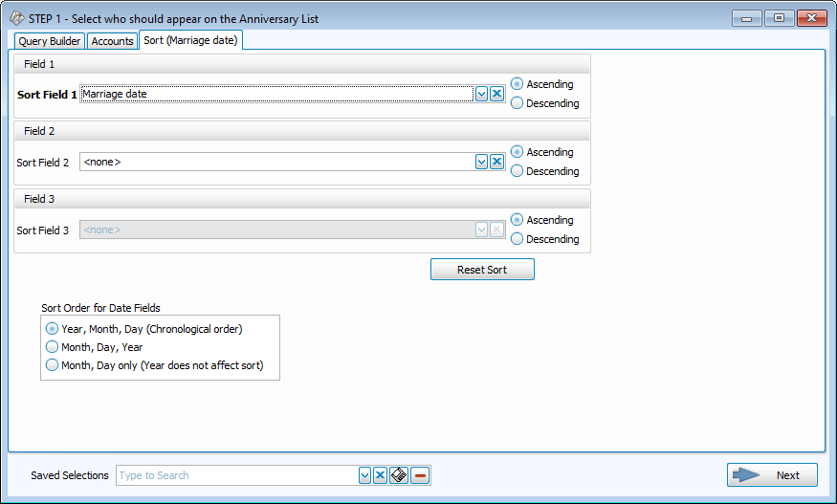Viewport: 837px width, 504px height.
Task: Clear the Saved Selections search box
Action: 380,475
